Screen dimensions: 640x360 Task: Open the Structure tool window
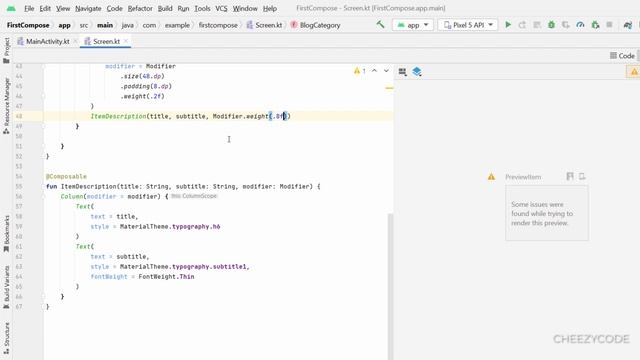(x=6, y=338)
